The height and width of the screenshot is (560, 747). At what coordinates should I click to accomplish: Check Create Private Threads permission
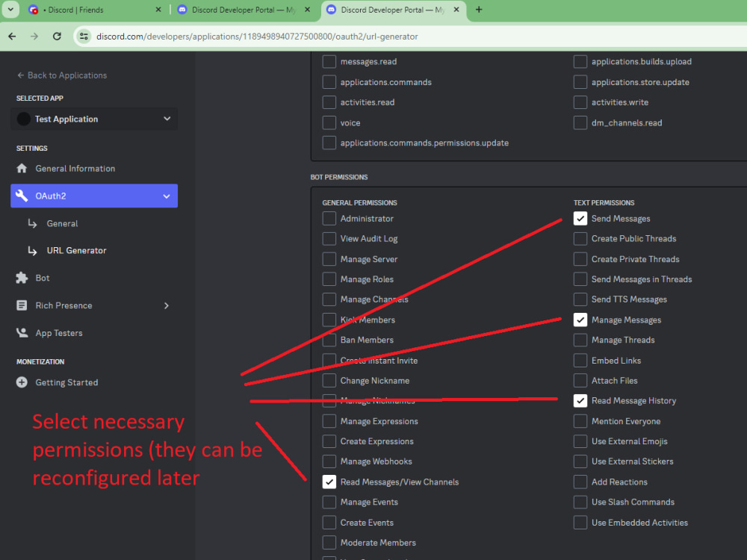(580, 259)
